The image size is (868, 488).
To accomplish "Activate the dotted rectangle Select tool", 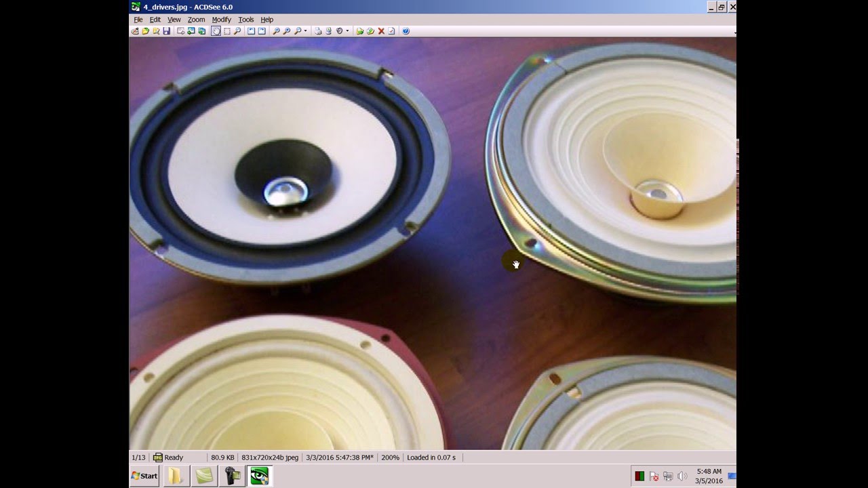I will click(x=226, y=31).
